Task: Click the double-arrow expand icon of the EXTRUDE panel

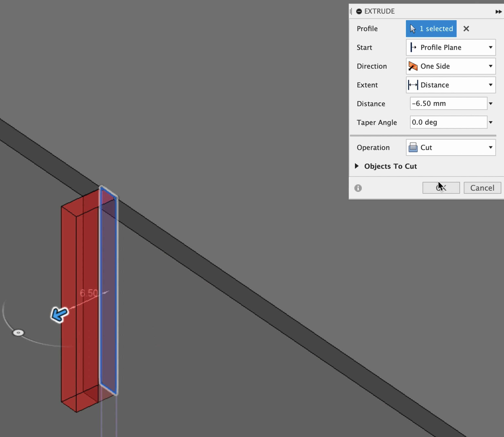Action: pos(498,11)
